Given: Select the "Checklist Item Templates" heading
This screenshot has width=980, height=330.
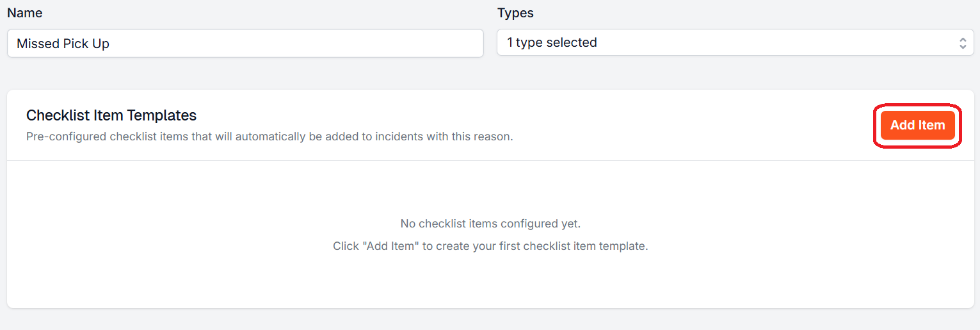Looking at the screenshot, I should pyautogui.click(x=111, y=115).
